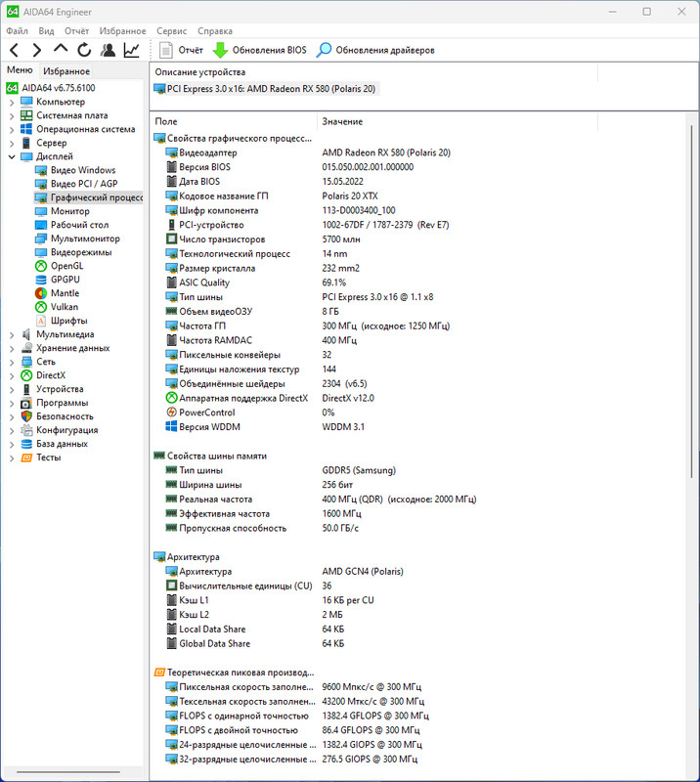Select the Версия WDDM row
The height and width of the screenshot is (782, 700).
265,427
